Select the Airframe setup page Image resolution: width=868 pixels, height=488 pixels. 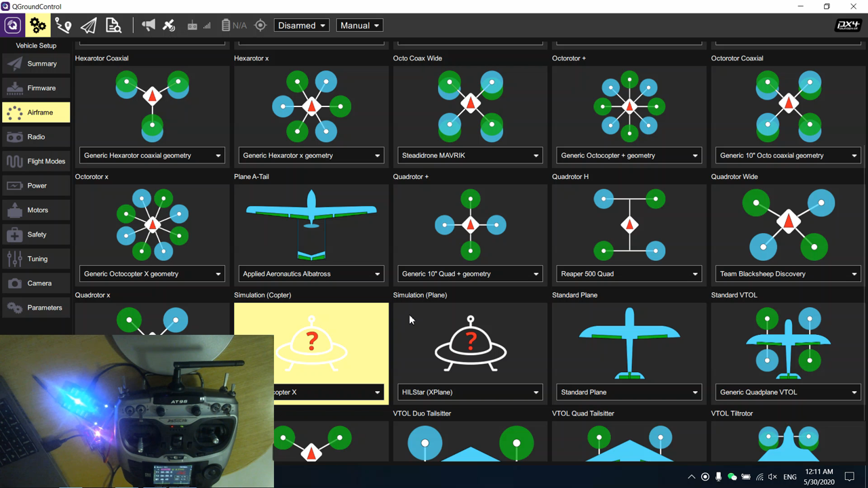[36, 113]
